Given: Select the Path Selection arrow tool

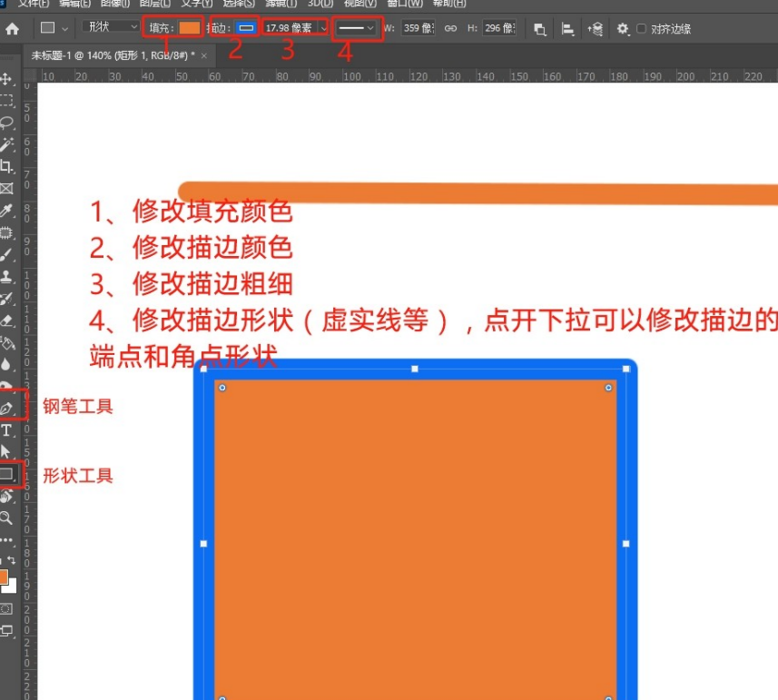Looking at the screenshot, I should (x=5, y=452).
